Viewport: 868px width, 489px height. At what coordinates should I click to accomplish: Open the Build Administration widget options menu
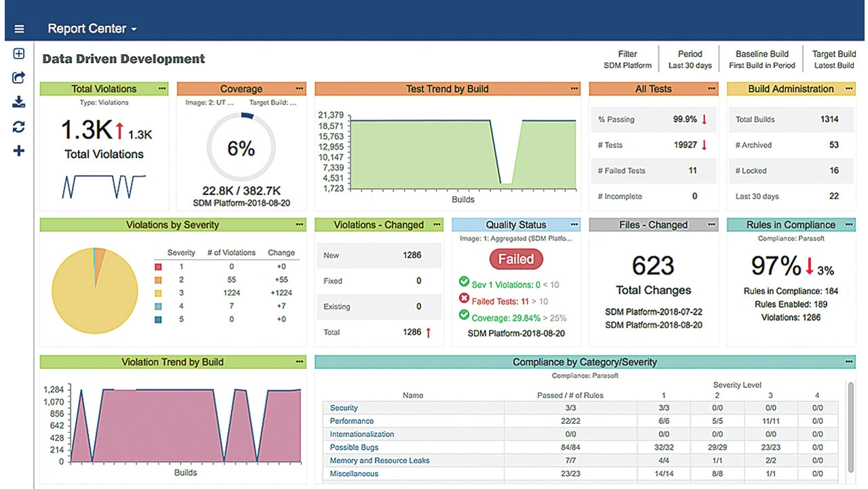[849, 89]
